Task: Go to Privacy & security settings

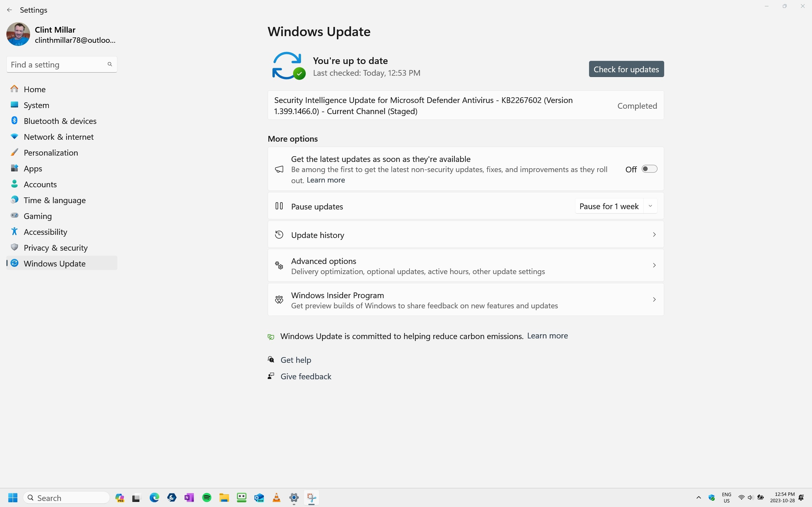Action: 56,248
